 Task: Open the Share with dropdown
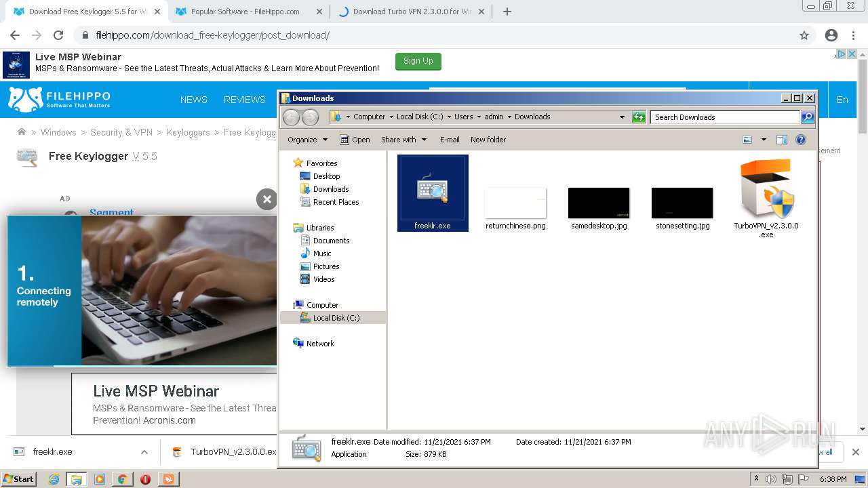tap(404, 140)
